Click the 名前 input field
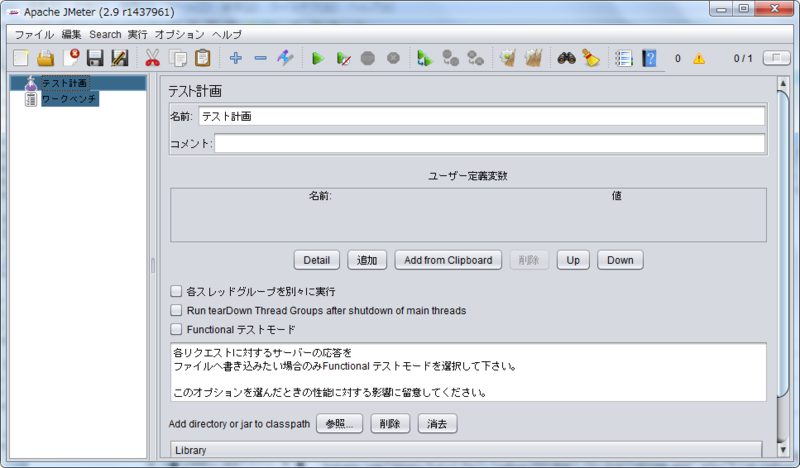The width and height of the screenshot is (800, 468). pos(482,116)
